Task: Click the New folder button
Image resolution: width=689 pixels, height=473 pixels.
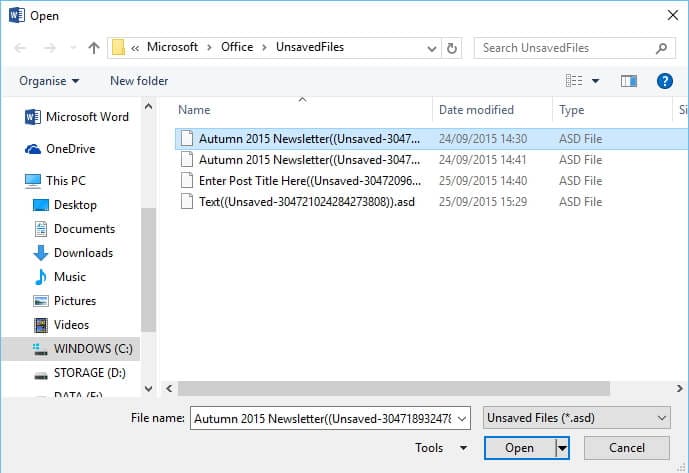Action: coord(139,81)
